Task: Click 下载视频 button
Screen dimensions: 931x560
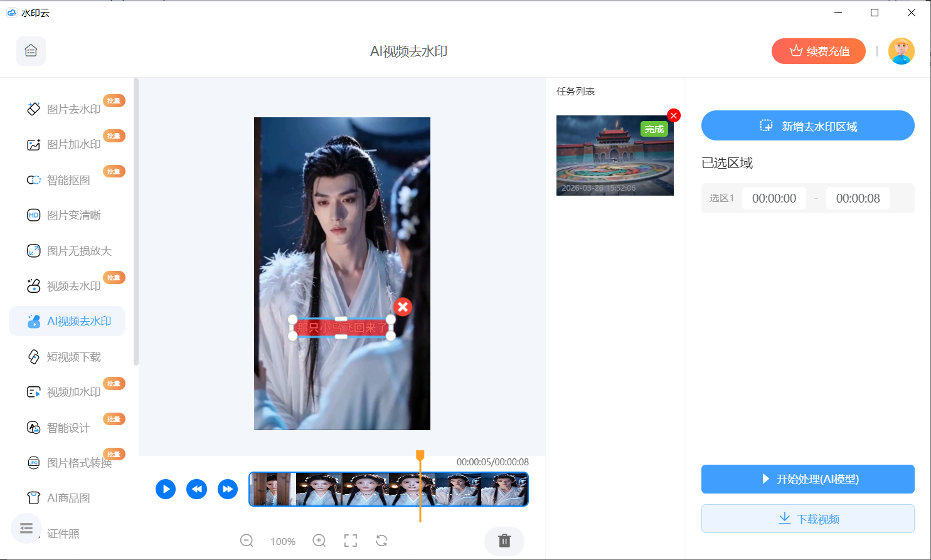Action: click(807, 519)
